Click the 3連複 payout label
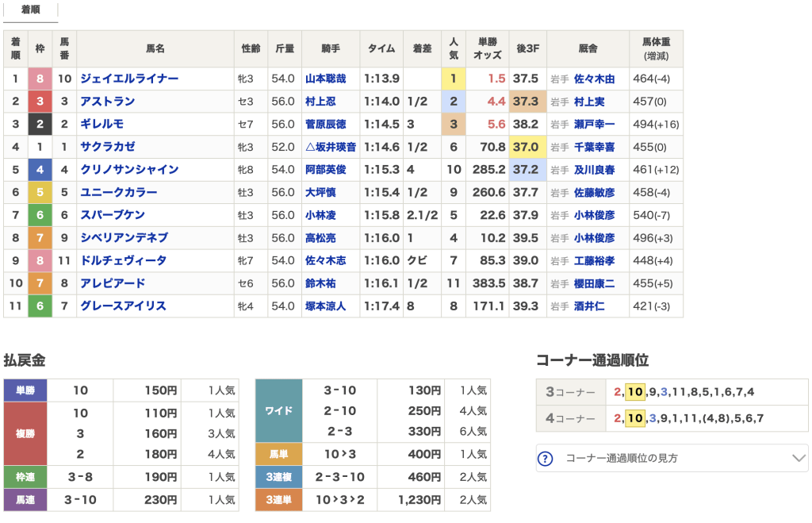The image size is (812, 523). 278,477
